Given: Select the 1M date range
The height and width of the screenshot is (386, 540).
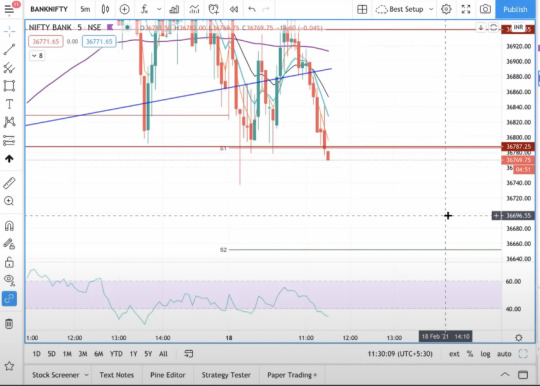Looking at the screenshot, I should click(x=67, y=354).
